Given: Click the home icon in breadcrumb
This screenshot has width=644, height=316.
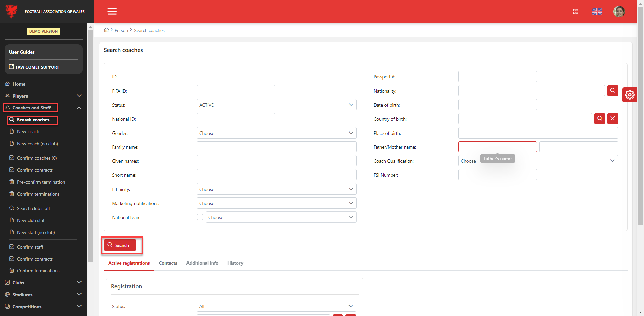Looking at the screenshot, I should (x=106, y=30).
